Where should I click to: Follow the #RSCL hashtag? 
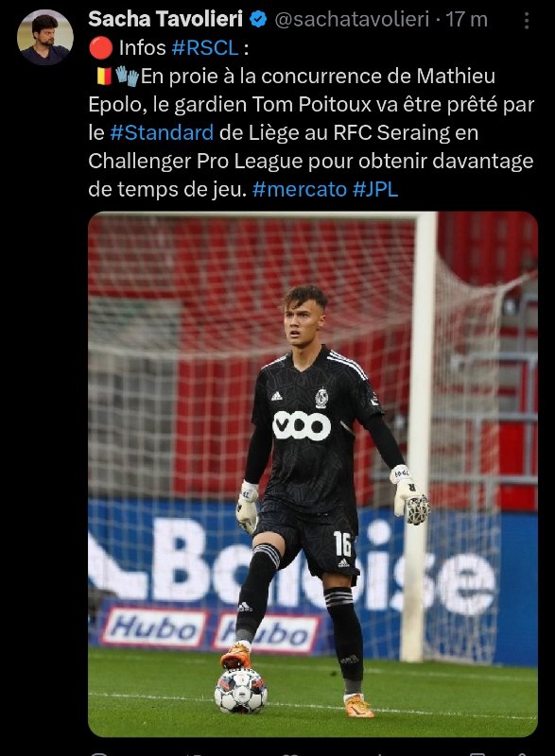(x=205, y=48)
